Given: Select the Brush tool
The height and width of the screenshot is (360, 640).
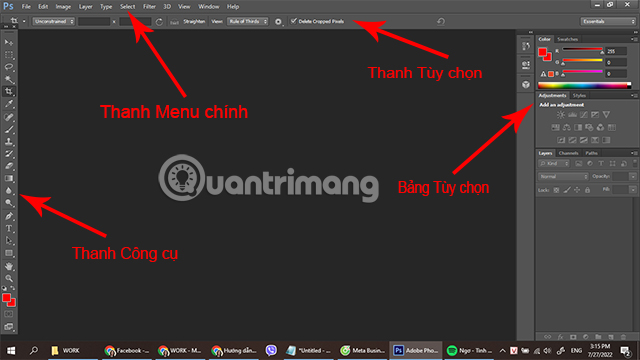Looking at the screenshot, I should pos(9,129).
